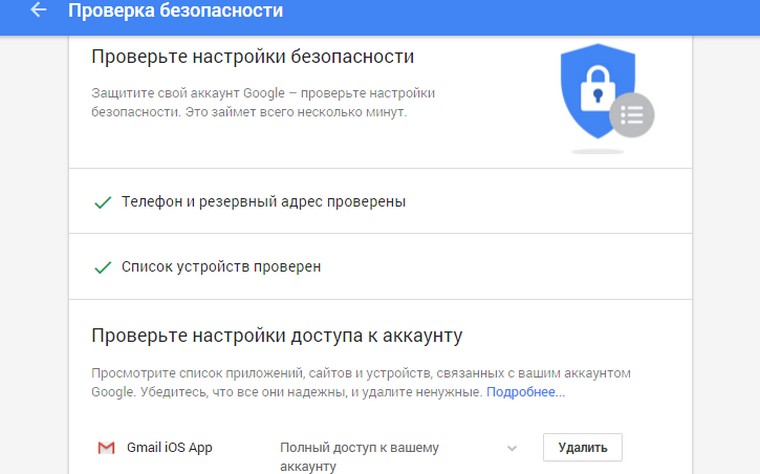The image size is (760, 474).
Task: Click the 'Проверка безопасности' page title
Action: click(175, 12)
